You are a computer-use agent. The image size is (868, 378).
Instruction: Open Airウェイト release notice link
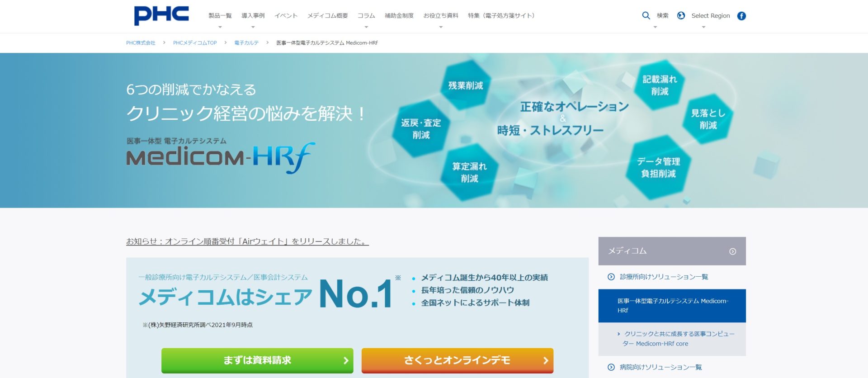point(247,241)
